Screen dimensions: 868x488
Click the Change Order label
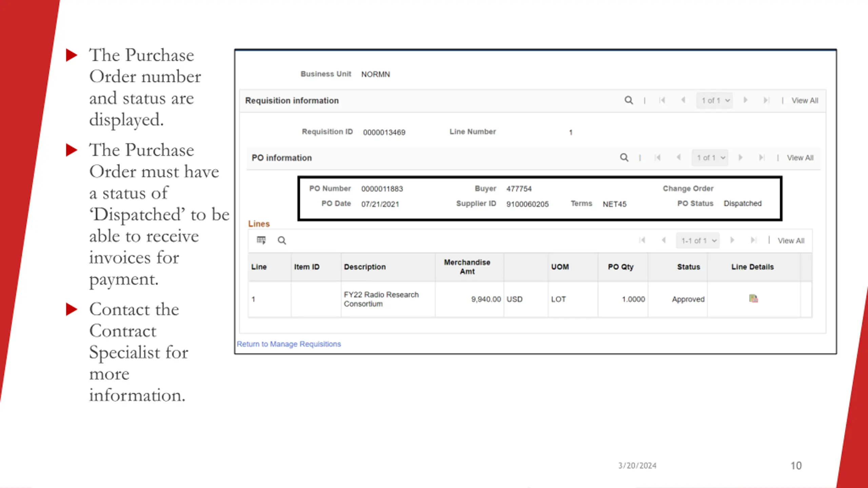(688, 189)
